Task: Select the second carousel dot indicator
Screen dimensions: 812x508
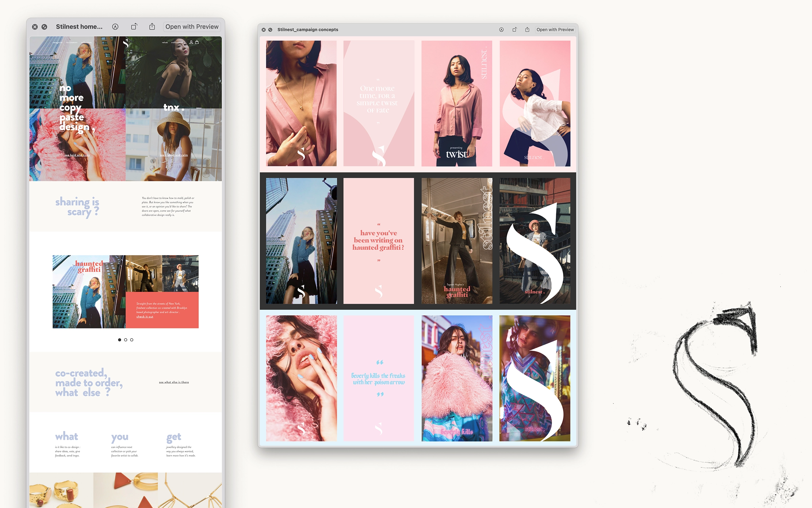Action: click(x=126, y=340)
